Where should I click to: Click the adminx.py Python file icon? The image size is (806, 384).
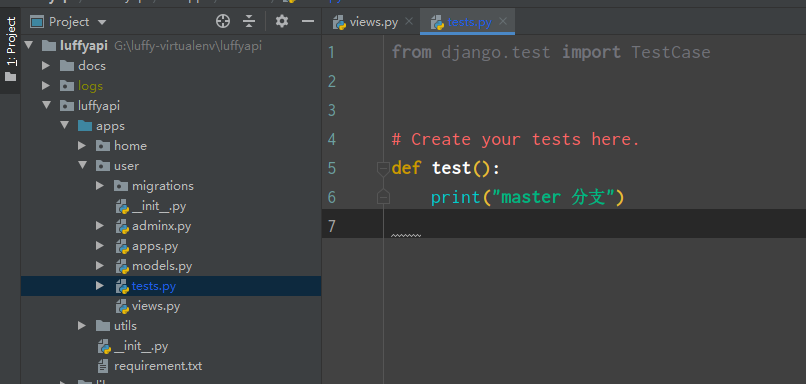(122, 226)
